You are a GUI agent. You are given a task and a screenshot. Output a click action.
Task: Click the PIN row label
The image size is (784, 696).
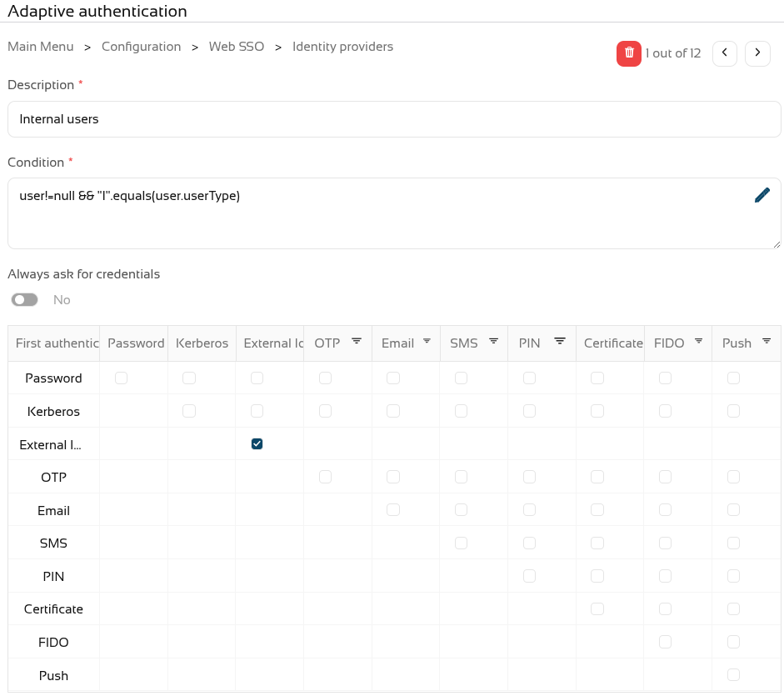point(53,577)
